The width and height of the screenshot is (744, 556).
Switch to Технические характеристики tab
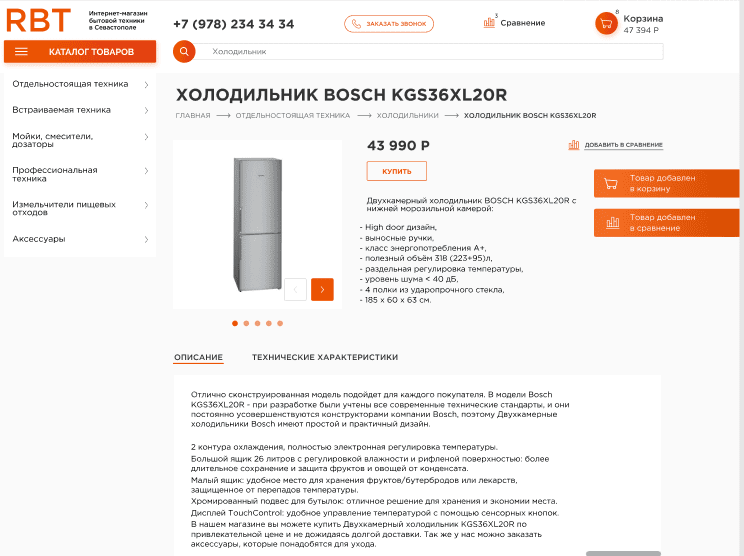325,357
